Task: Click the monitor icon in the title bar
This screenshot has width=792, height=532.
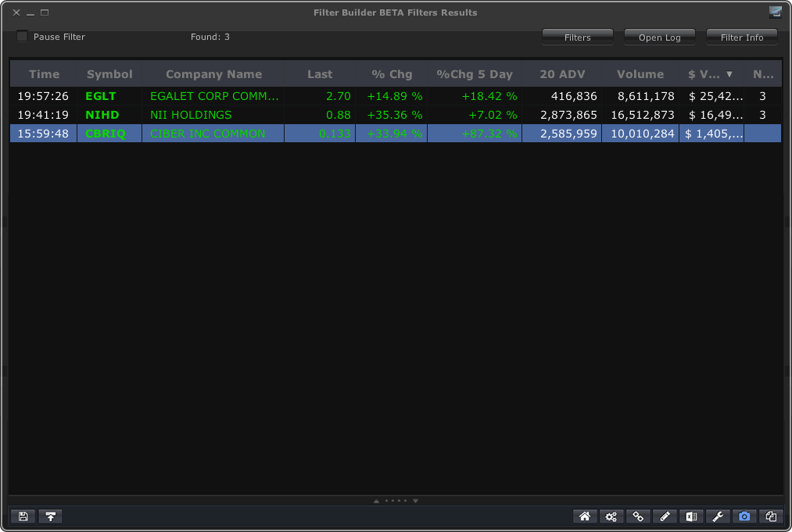Action: point(774,12)
